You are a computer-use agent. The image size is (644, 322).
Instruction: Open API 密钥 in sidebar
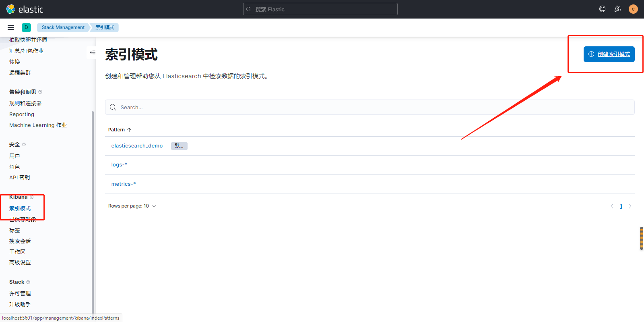pos(19,177)
